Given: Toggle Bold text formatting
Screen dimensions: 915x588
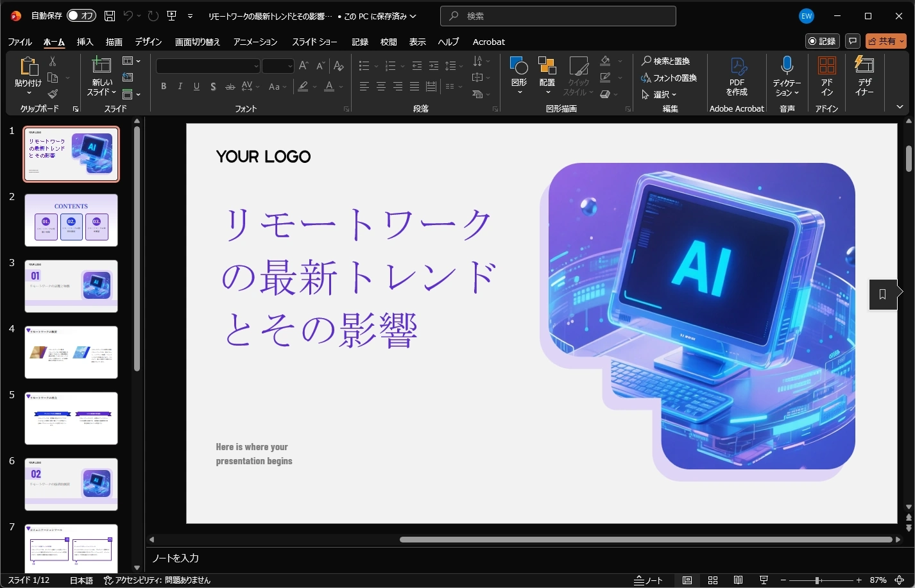Looking at the screenshot, I should click(164, 87).
